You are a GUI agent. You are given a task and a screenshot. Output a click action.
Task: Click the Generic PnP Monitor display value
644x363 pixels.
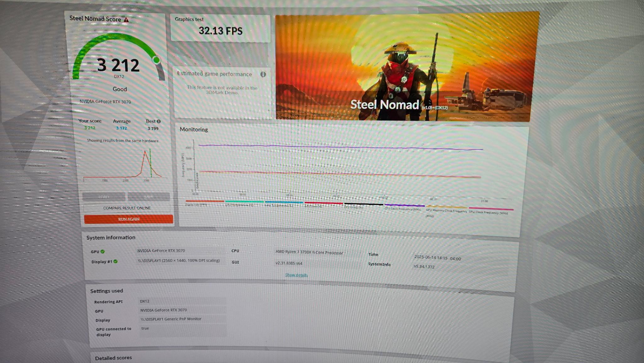(x=171, y=319)
